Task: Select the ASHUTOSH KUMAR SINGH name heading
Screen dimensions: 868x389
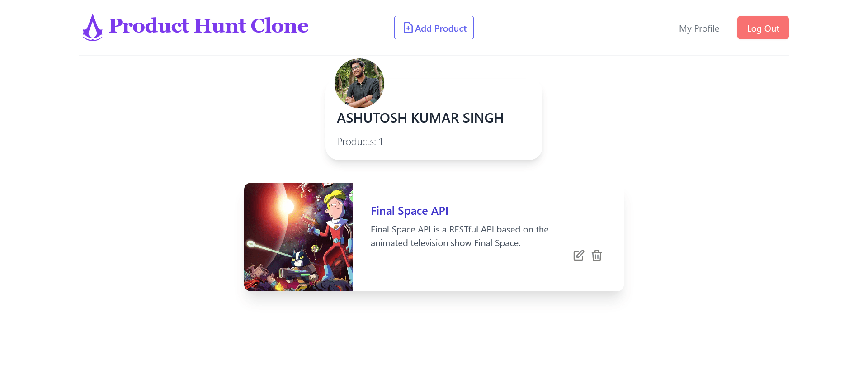Action: (420, 118)
